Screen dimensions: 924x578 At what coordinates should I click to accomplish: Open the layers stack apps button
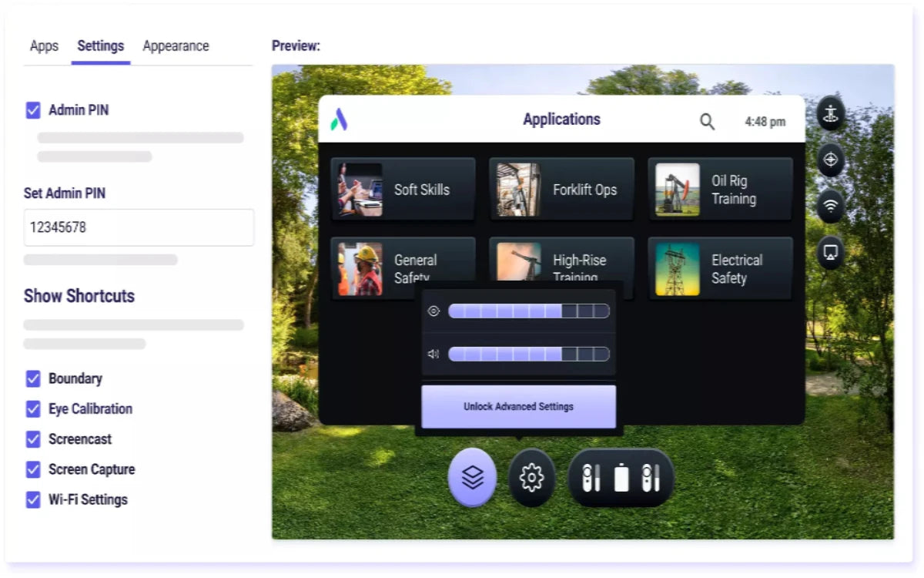pos(472,478)
